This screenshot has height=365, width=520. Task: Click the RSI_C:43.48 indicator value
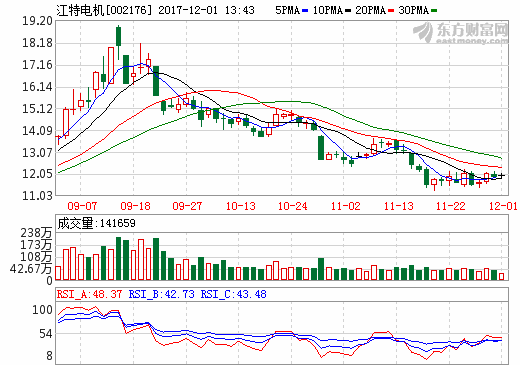point(234,294)
